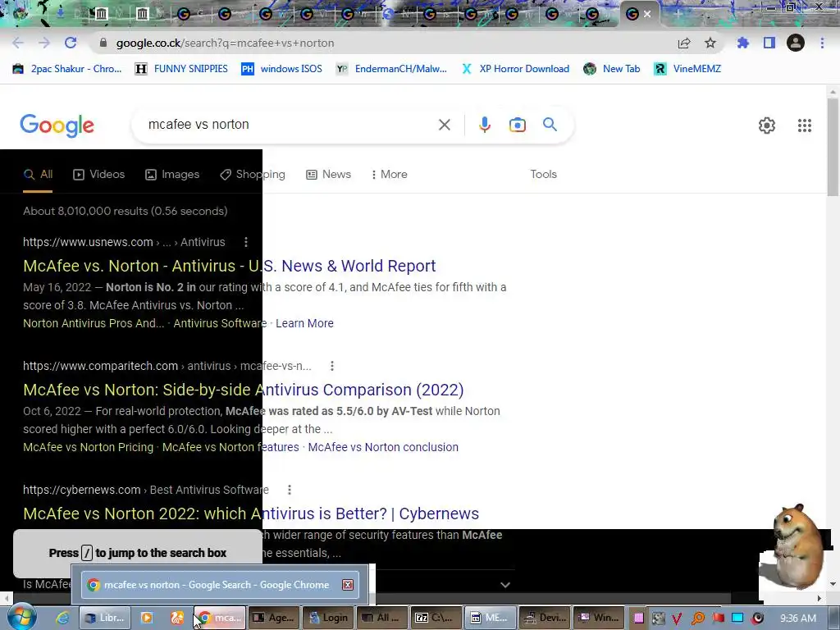Open the Cybernews McAfee vs Norton 2022 result
This screenshot has height=630, width=840.
(251, 514)
